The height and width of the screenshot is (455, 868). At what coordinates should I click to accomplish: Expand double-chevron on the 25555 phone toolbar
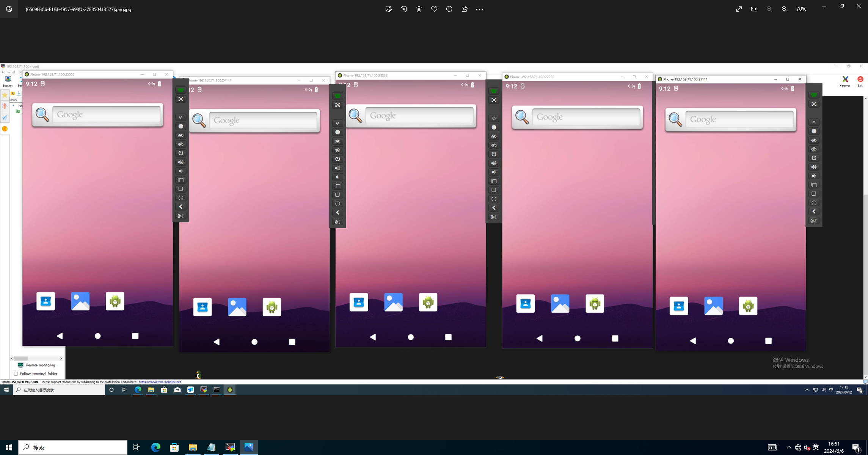[x=181, y=117]
